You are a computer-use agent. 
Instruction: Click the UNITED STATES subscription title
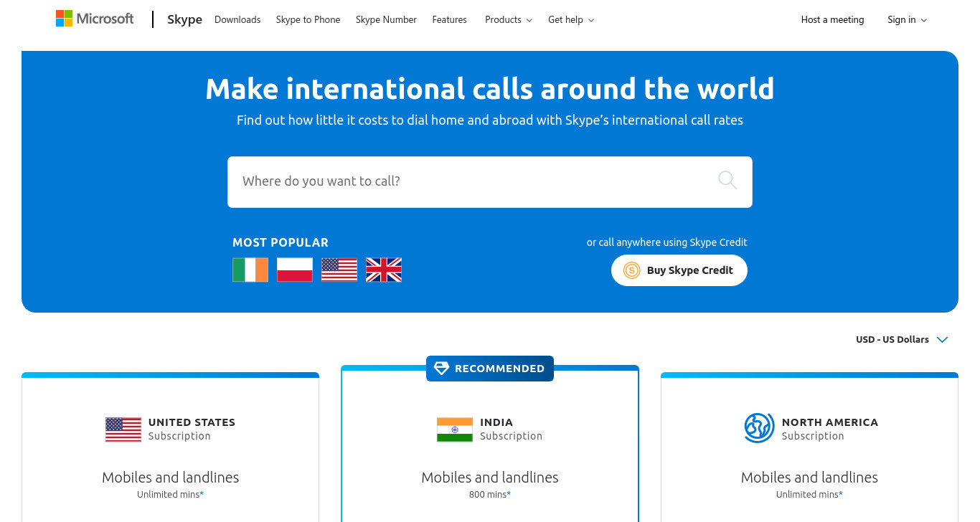[192, 422]
